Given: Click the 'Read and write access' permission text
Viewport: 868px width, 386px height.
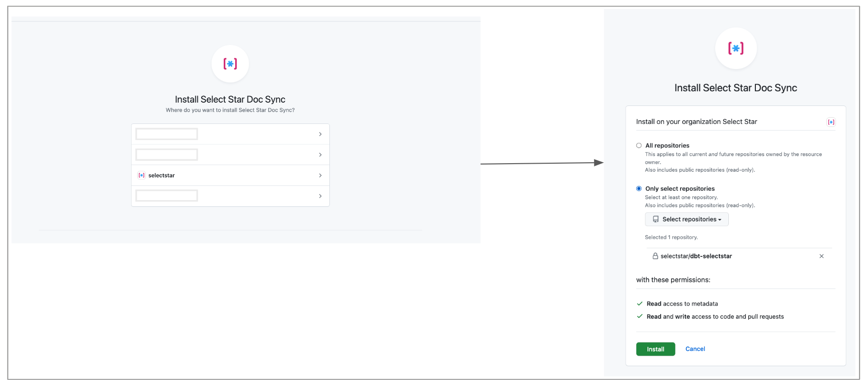Looking at the screenshot, I should tap(715, 316).
